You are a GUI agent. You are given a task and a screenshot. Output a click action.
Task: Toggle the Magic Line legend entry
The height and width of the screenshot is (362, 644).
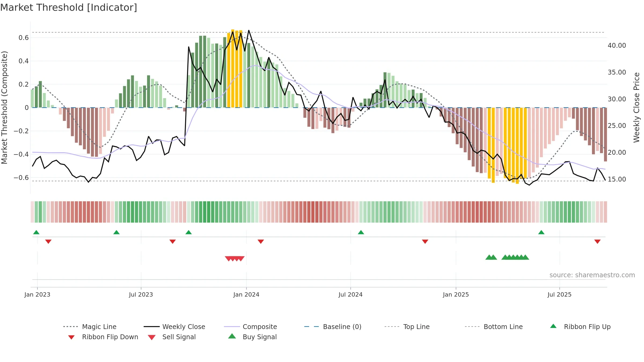click(90, 327)
